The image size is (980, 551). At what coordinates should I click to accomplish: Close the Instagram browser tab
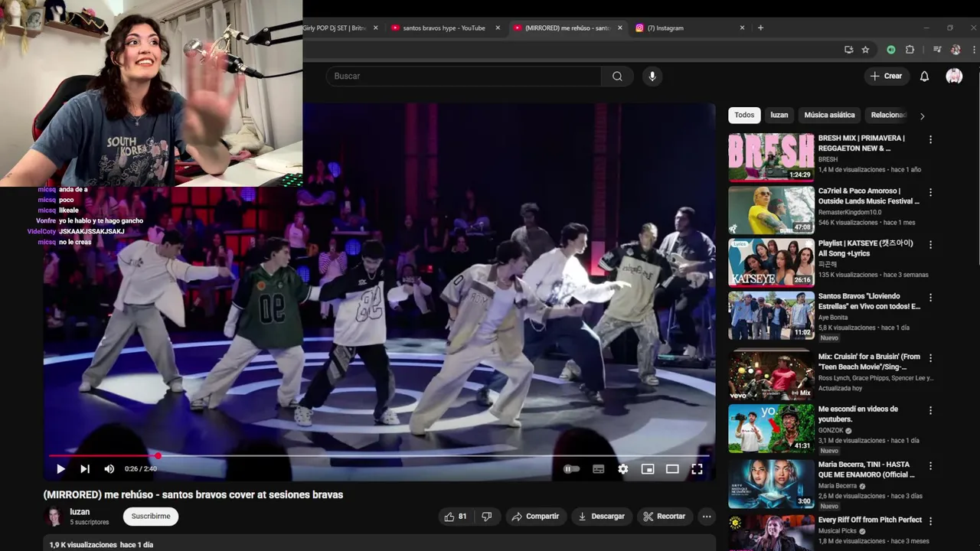742,28
